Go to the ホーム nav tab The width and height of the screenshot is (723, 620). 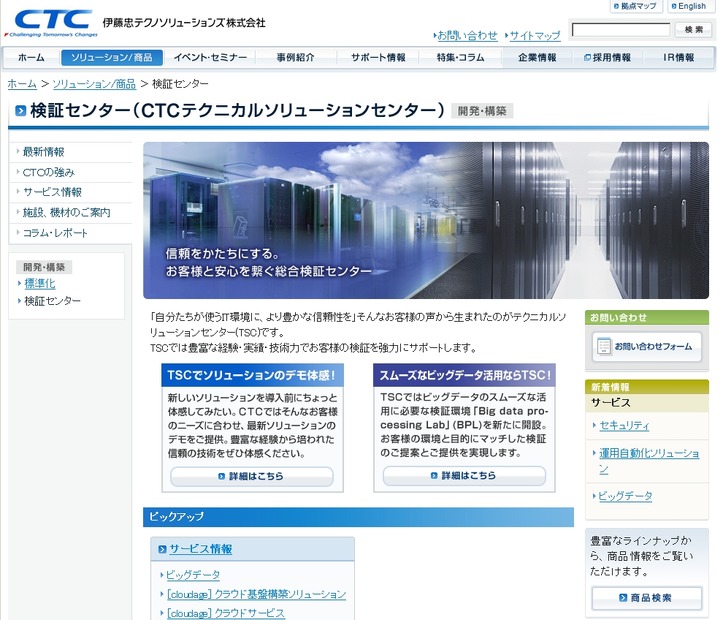[31, 58]
